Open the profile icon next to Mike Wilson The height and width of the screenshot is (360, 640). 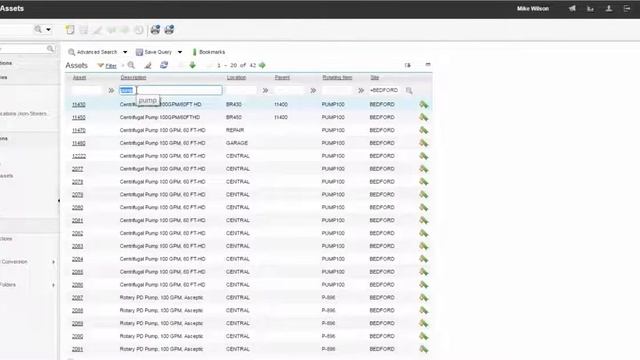[609, 9]
